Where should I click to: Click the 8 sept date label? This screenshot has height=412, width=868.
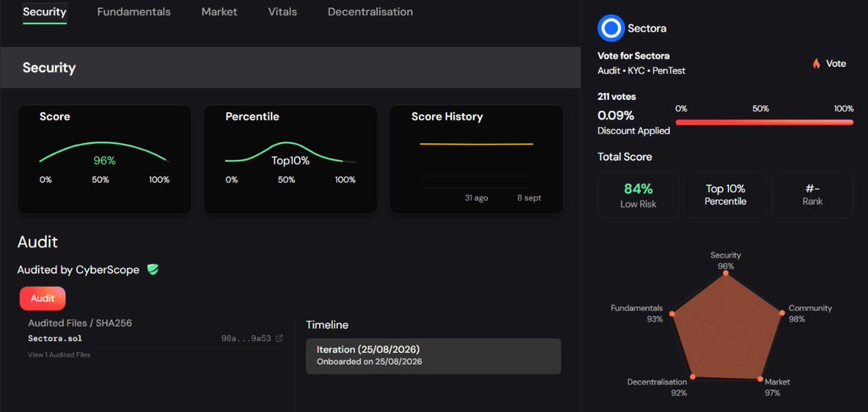[x=529, y=198]
